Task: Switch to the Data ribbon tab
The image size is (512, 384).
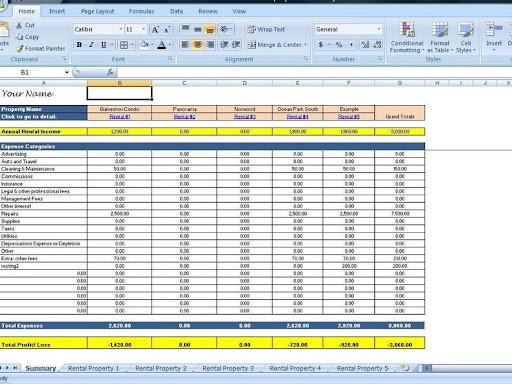Action: [176, 11]
